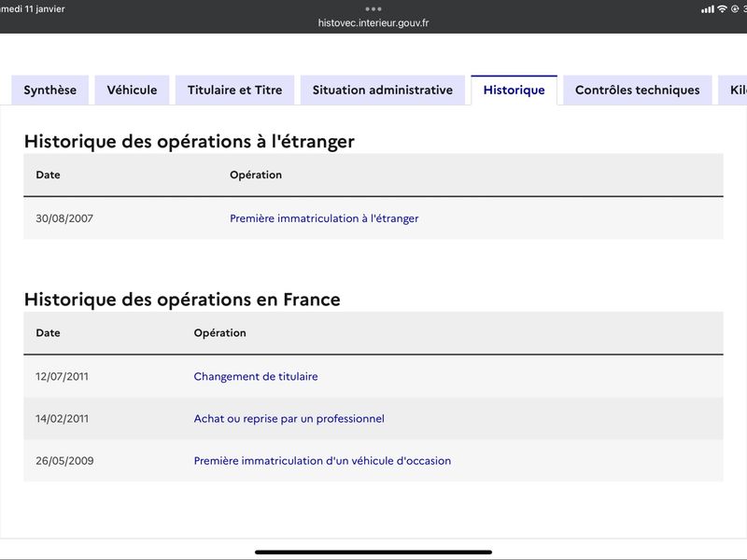
Task: Select the date 26/05/2009
Action: pos(64,461)
